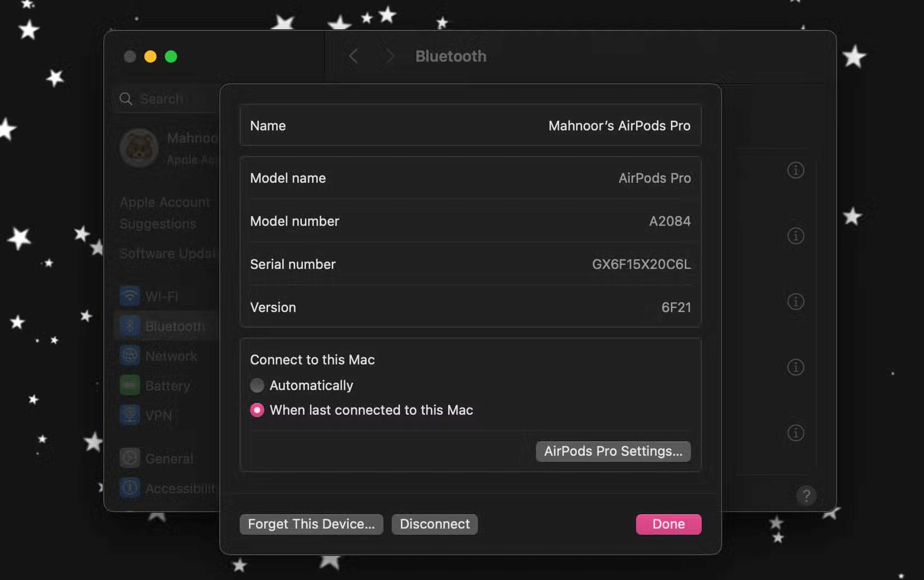Switch to the Bluetooth page header
The image size is (924, 580).
pos(450,56)
